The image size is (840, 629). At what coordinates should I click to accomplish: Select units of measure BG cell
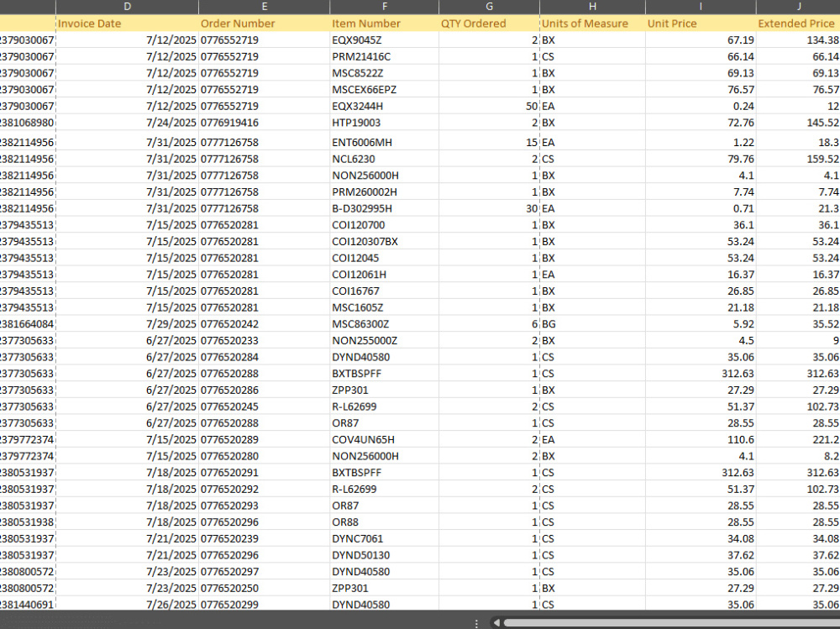(x=592, y=324)
